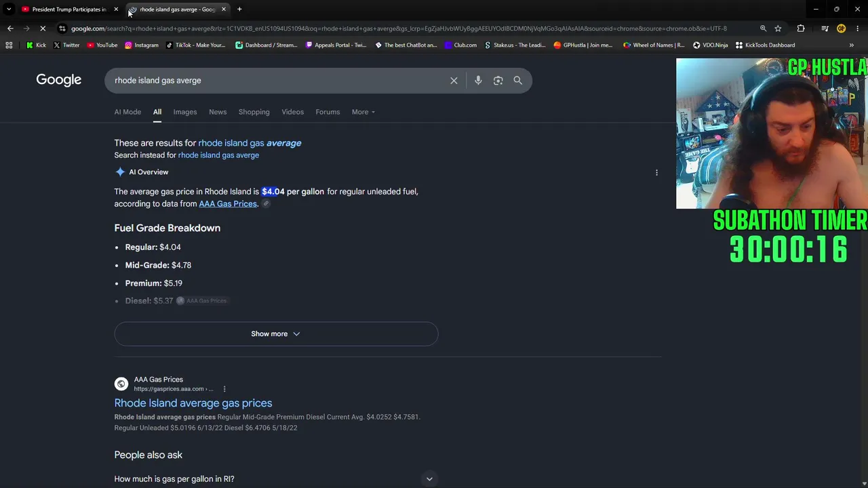View site information for google.com
Viewport: 868px width, 488px height.
point(62,28)
